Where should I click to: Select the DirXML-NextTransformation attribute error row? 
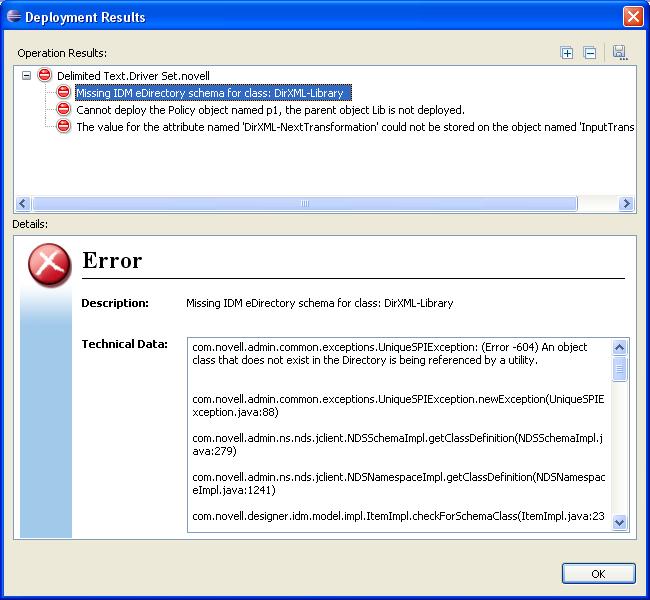(355, 127)
